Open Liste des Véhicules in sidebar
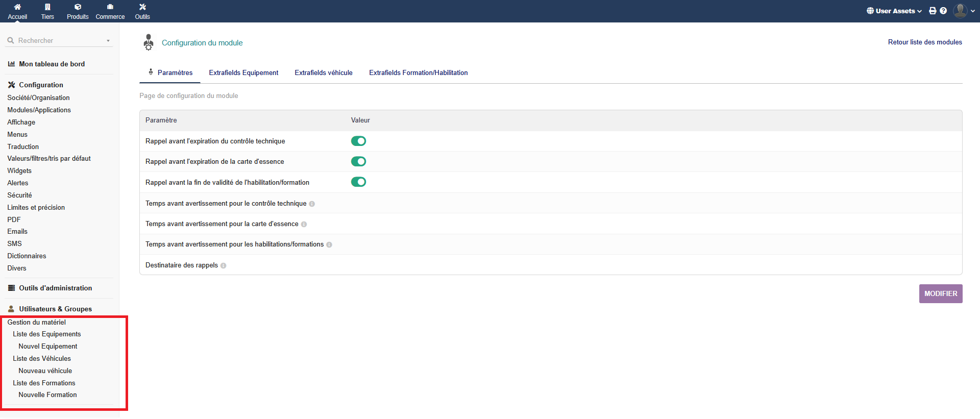 [x=42, y=359]
